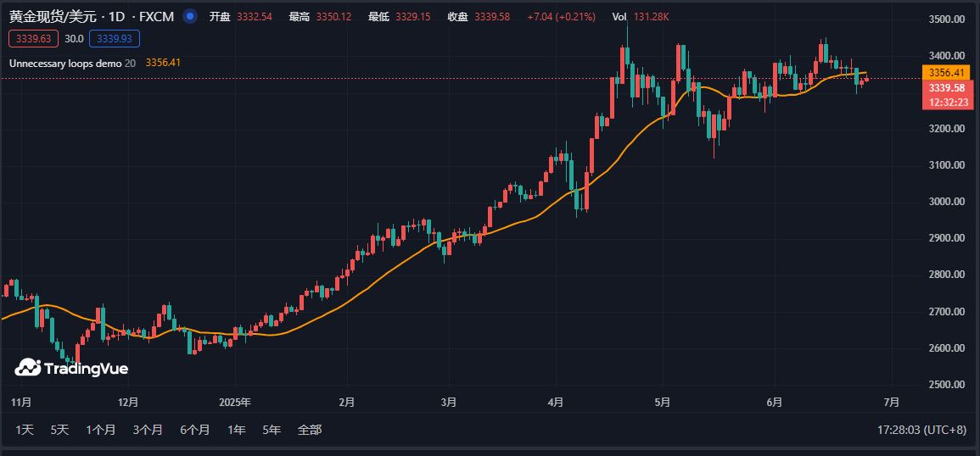980x456 pixels.
Task: Open timezone menu at 17:28:03 (UTC+8)
Action: click(x=921, y=430)
